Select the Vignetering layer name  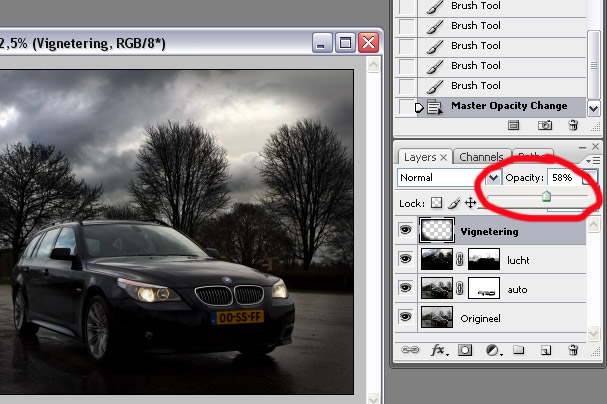(x=489, y=232)
